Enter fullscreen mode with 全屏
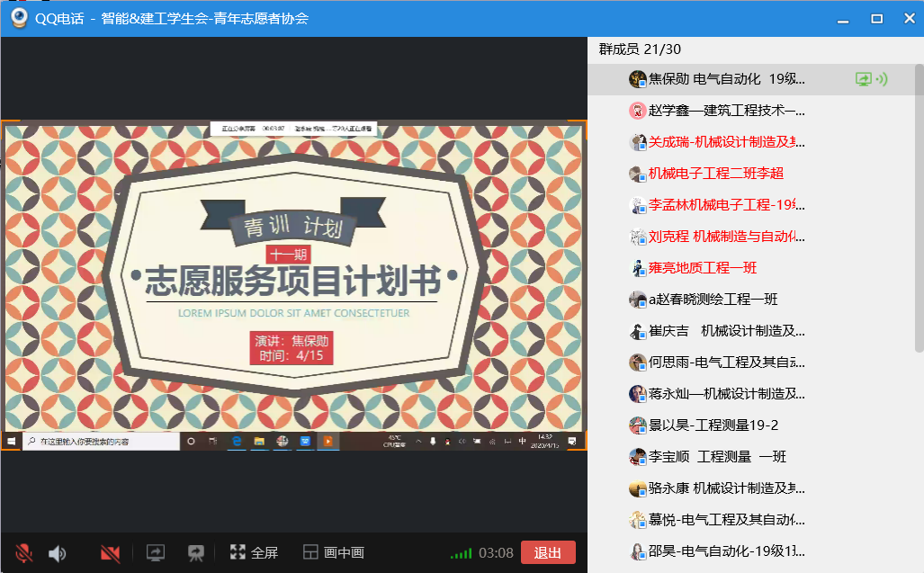 coord(254,552)
